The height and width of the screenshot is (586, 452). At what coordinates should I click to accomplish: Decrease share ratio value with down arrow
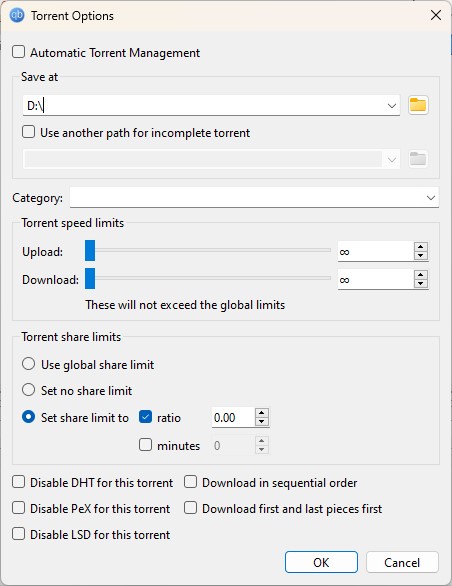[262, 422]
